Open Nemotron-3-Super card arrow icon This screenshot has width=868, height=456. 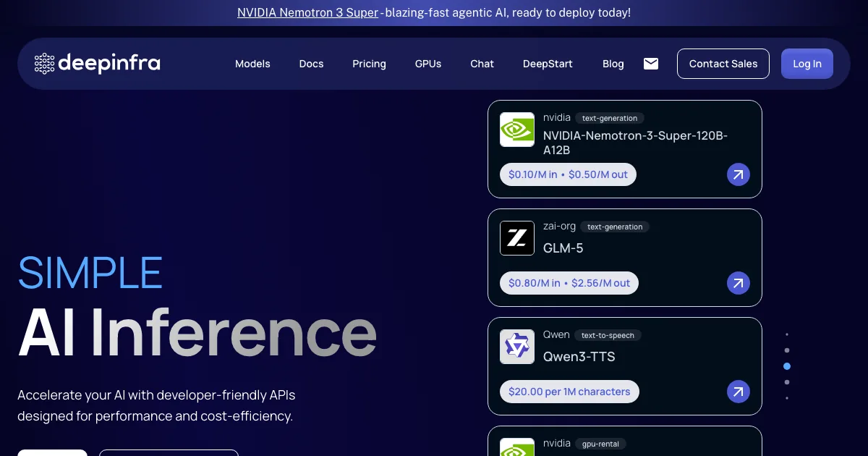pyautogui.click(x=738, y=174)
